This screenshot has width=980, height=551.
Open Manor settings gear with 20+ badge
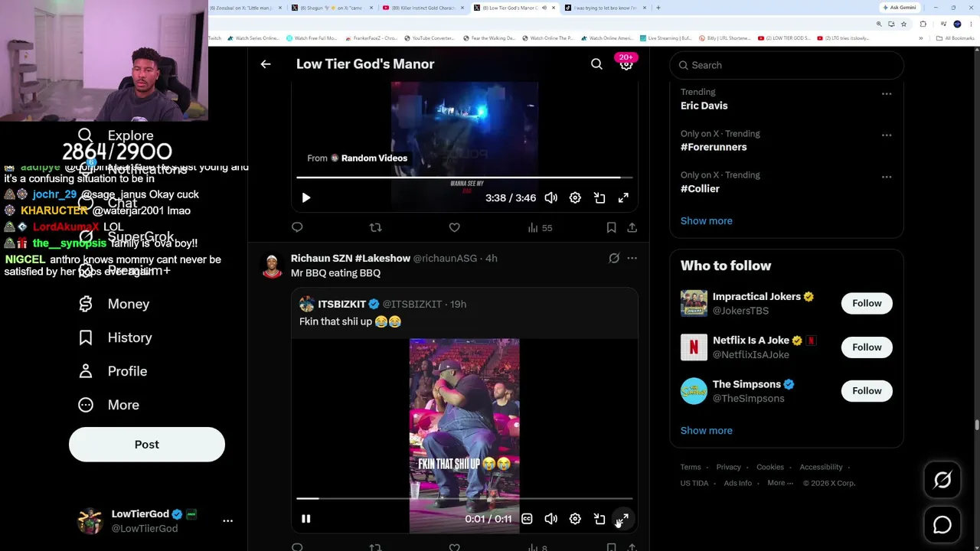626,64
